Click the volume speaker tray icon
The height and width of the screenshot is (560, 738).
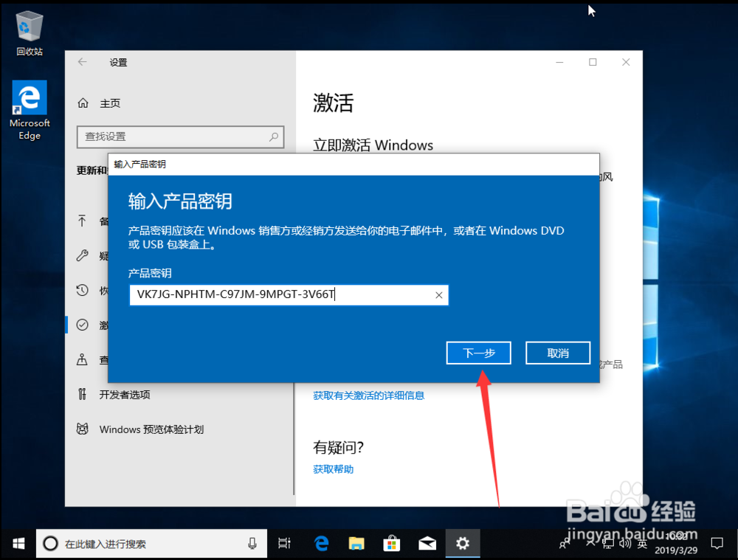tap(625, 544)
